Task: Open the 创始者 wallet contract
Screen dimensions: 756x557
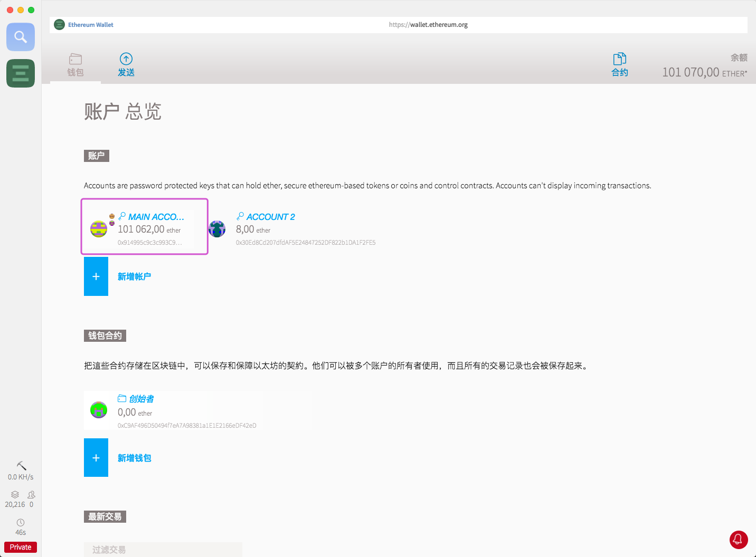Action: pyautogui.click(x=141, y=399)
